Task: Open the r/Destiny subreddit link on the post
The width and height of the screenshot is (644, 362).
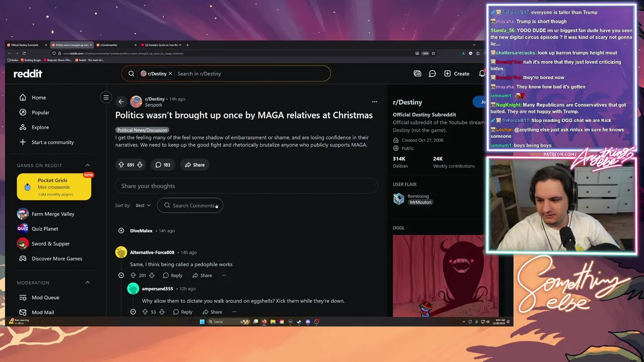Action: 154,99
